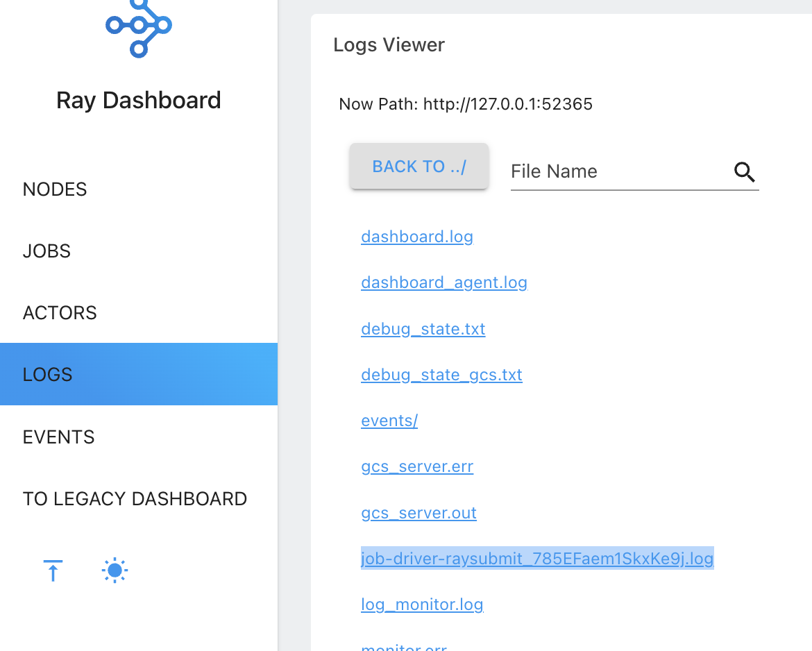812x651 pixels.
Task: Open gcs_server.out
Action: click(418, 513)
